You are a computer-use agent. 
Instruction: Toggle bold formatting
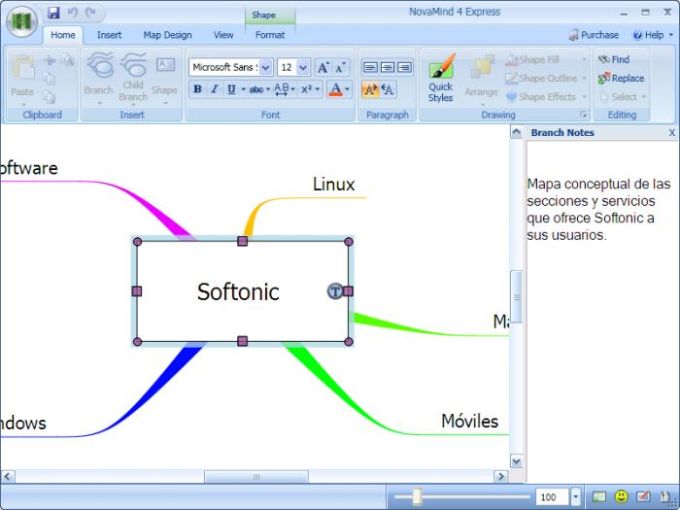(197, 90)
